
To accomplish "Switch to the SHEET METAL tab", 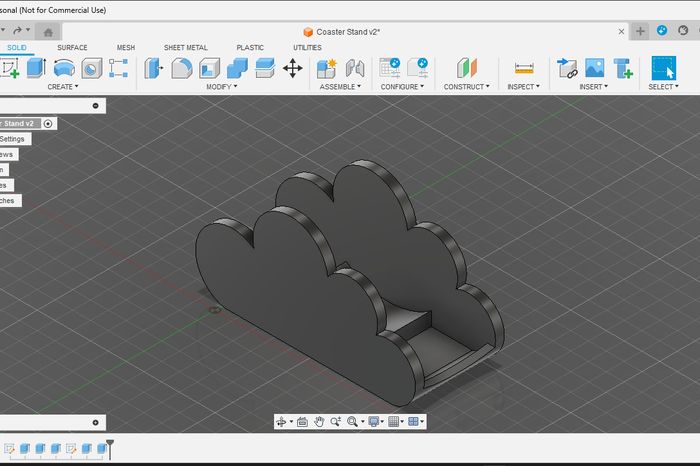I will [185, 47].
